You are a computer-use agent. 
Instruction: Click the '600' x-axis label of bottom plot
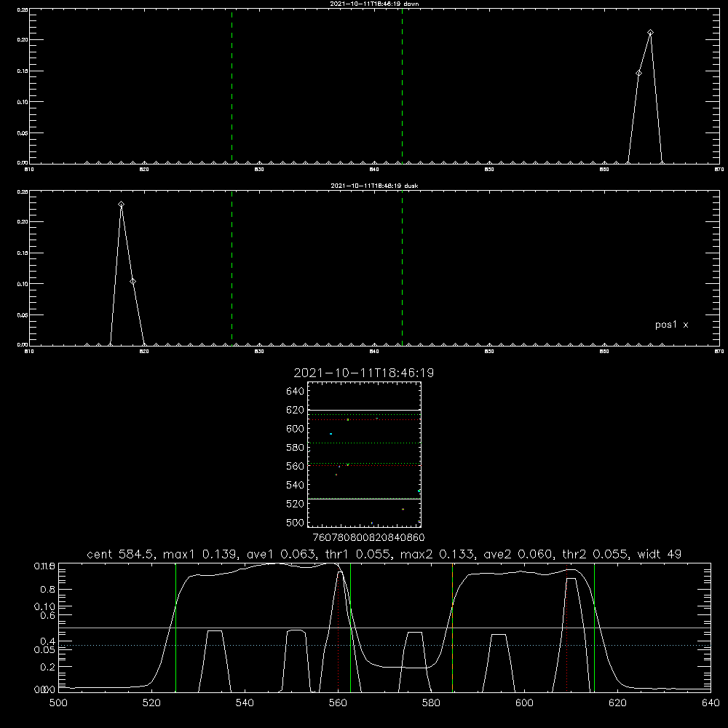[524, 703]
